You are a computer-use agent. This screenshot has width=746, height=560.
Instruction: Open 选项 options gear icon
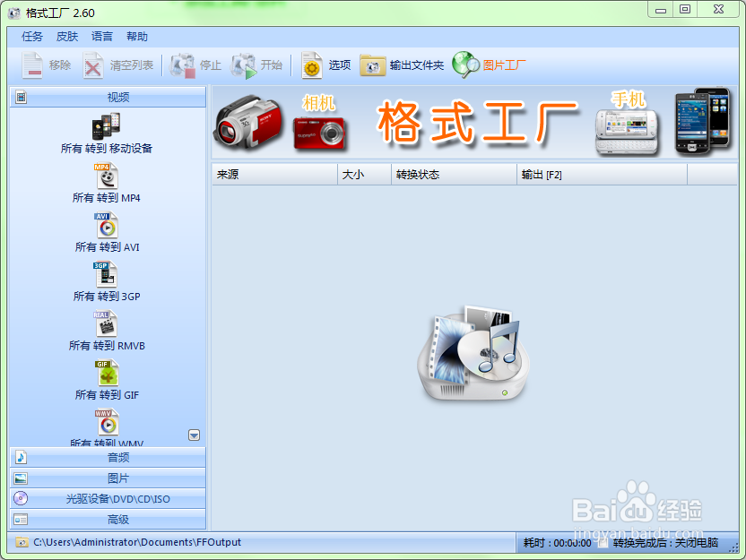pos(312,65)
